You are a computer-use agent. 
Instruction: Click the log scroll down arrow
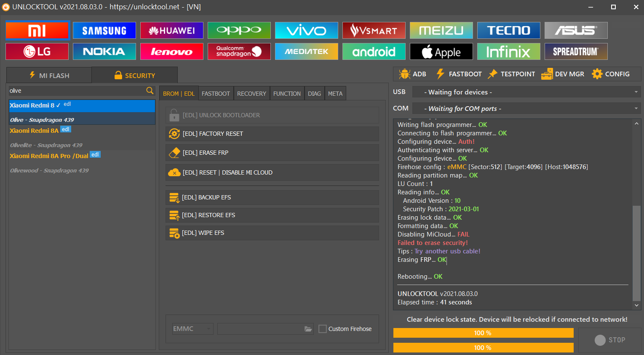click(x=636, y=305)
